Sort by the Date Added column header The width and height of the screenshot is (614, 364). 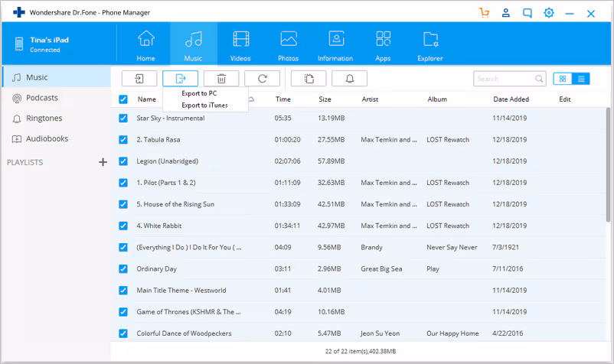point(511,99)
